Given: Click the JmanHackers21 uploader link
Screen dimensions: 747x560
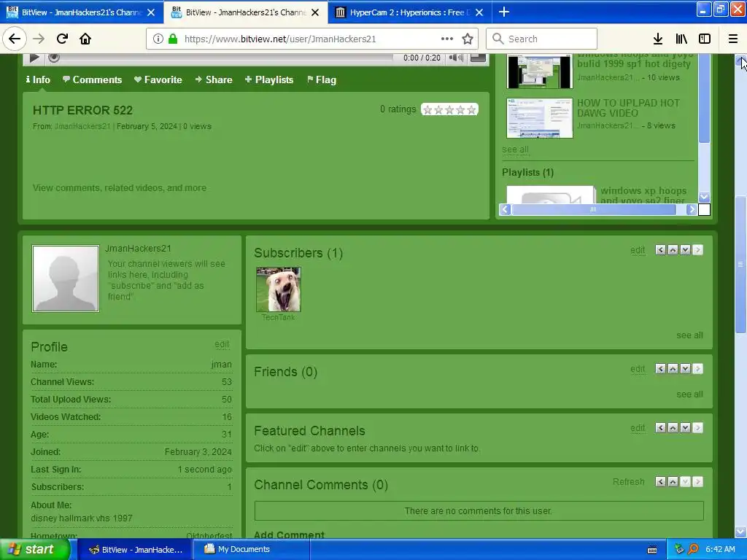Looking at the screenshot, I should (x=82, y=126).
